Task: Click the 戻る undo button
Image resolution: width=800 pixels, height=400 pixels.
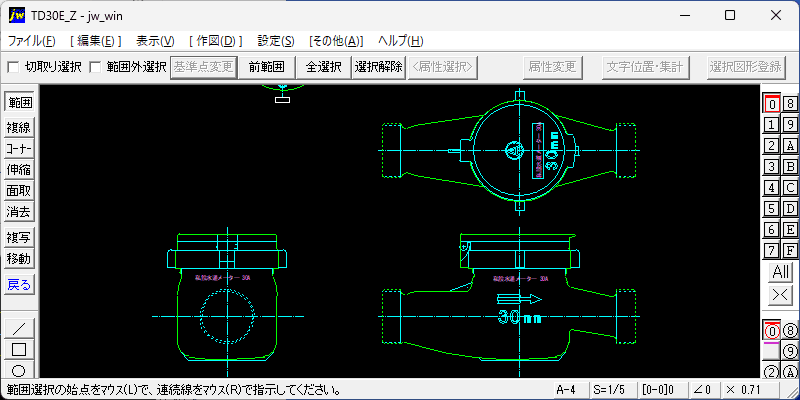Action: coord(19,285)
